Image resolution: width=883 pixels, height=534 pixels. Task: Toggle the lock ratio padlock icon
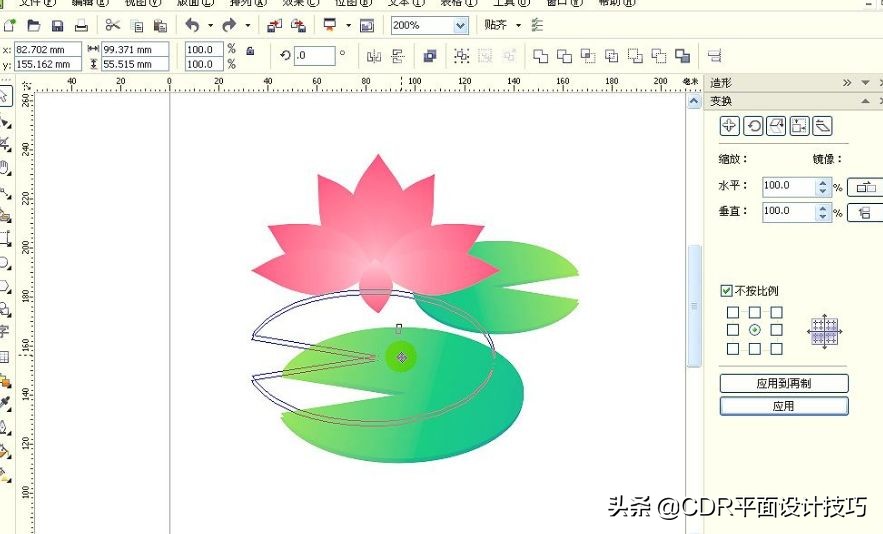(250, 51)
